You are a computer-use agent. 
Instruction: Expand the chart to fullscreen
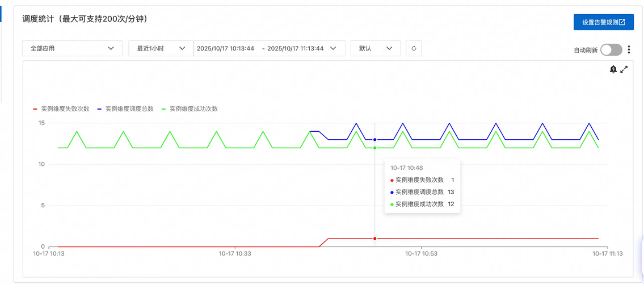[x=624, y=69]
